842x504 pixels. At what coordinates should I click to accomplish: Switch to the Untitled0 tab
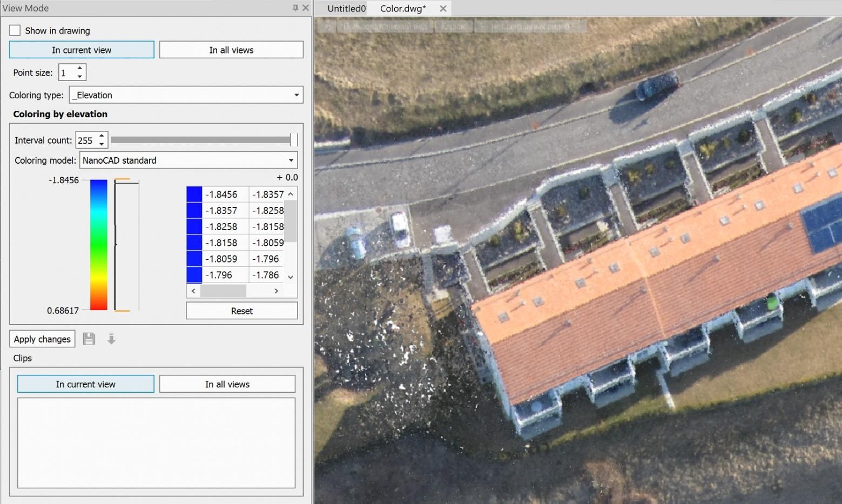(x=346, y=9)
